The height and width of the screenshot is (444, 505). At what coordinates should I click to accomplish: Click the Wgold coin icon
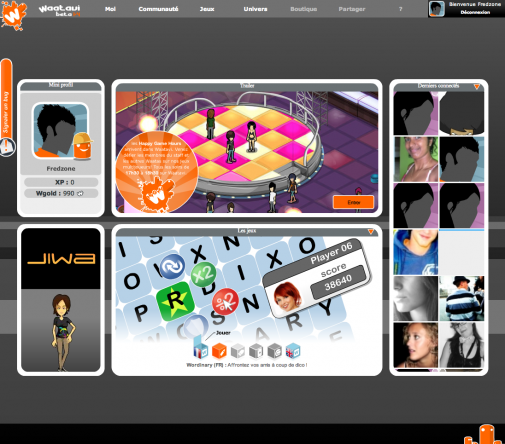pyautogui.click(x=80, y=193)
